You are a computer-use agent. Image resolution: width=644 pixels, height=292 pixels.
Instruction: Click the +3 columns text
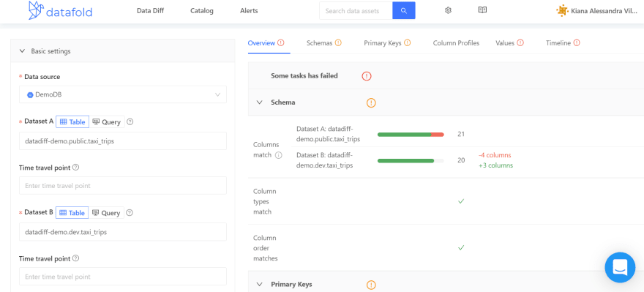pyautogui.click(x=495, y=165)
